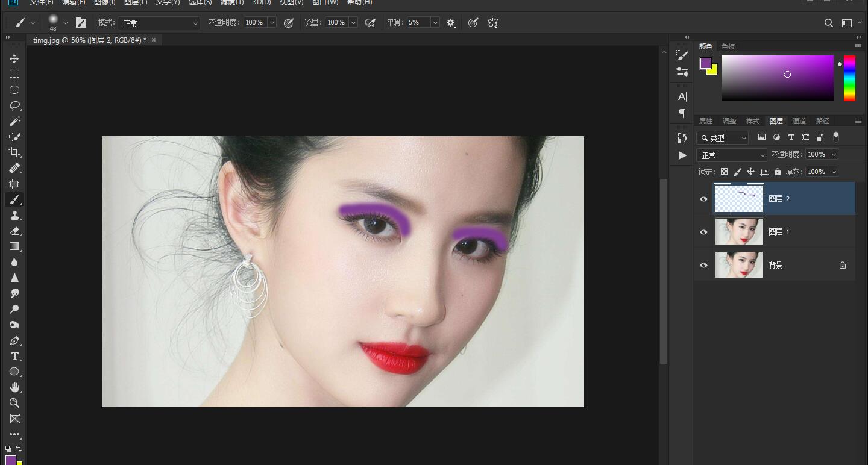This screenshot has width=868, height=465.
Task: Select the Eraser tool
Action: (14, 231)
